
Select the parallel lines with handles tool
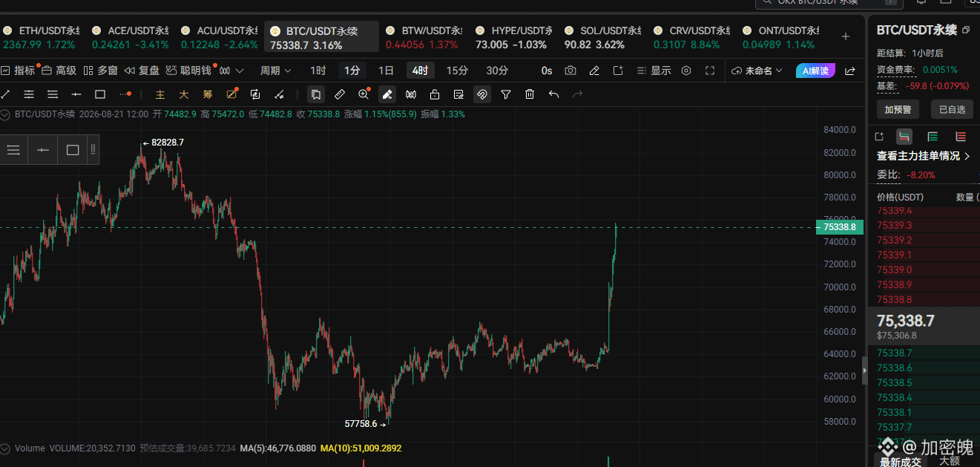pyautogui.click(x=29, y=94)
